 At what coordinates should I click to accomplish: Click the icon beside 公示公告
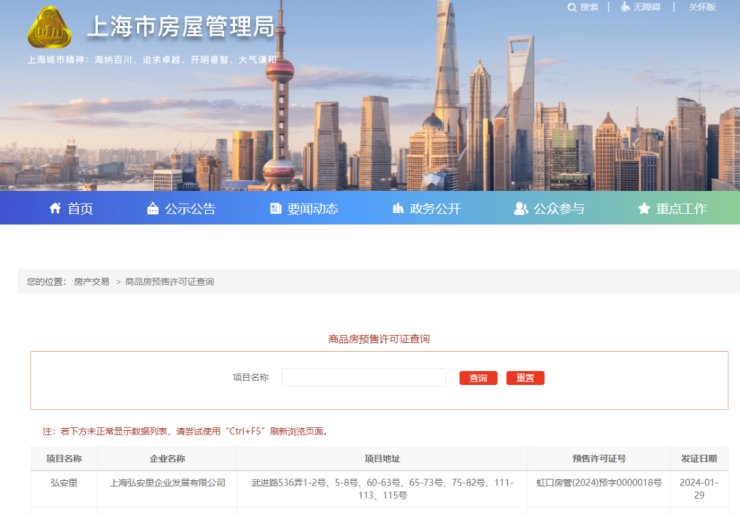[x=153, y=208]
